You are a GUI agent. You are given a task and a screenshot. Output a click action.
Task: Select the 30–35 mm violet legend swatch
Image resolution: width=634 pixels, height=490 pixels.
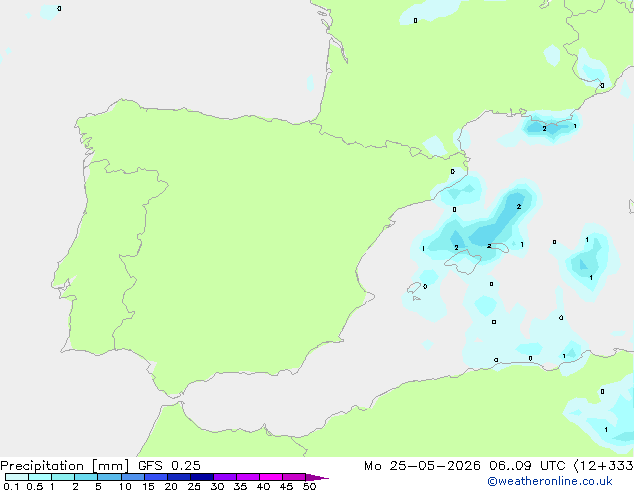(225, 477)
